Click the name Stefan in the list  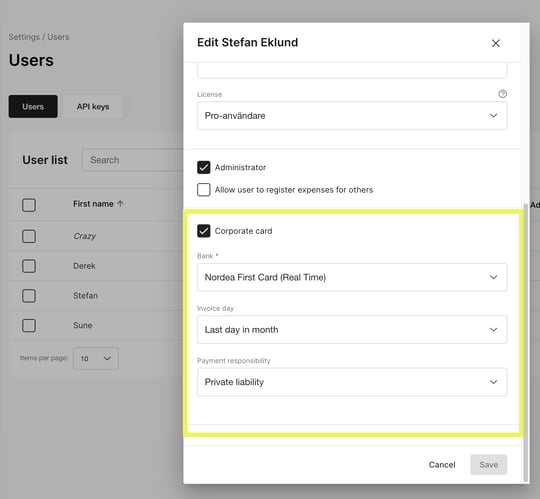[85, 295]
